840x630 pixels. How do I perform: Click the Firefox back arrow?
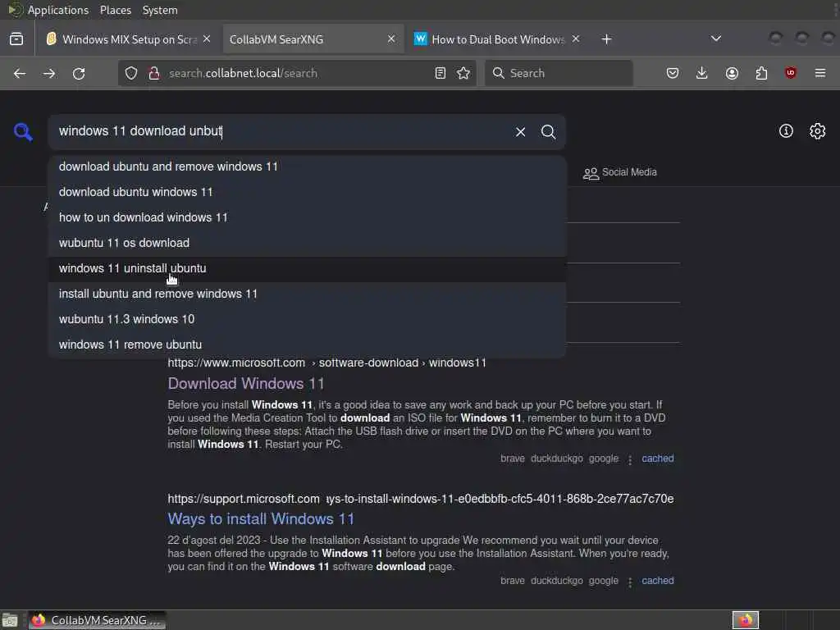[20, 73]
